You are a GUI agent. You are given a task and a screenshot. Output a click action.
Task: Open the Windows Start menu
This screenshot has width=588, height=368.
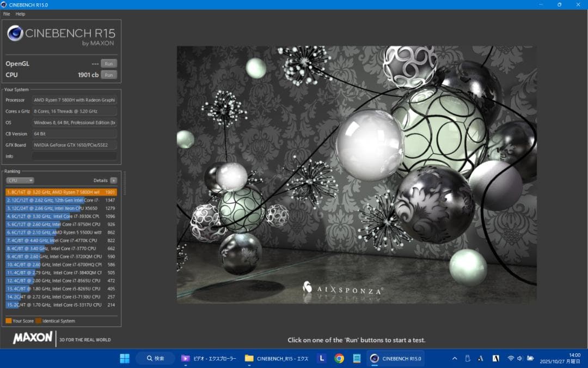click(x=124, y=358)
